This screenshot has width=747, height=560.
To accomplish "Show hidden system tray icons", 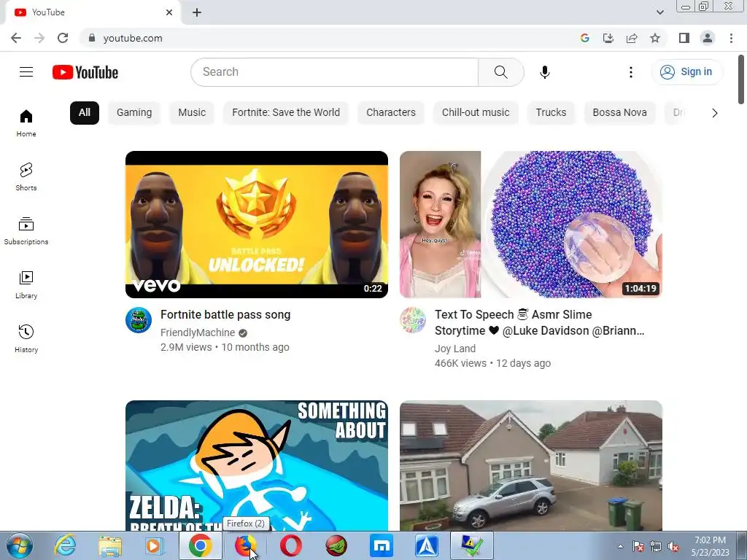I will (x=620, y=546).
